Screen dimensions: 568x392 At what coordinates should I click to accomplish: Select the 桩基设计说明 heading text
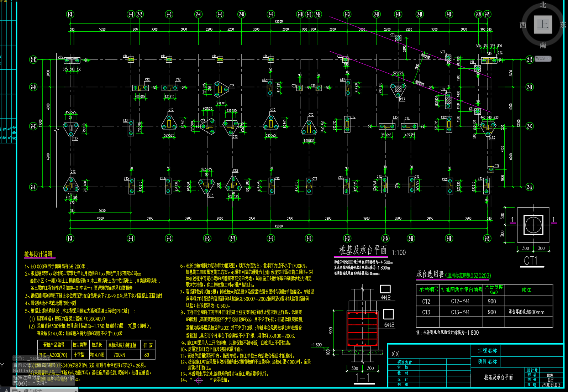[x=38, y=254]
